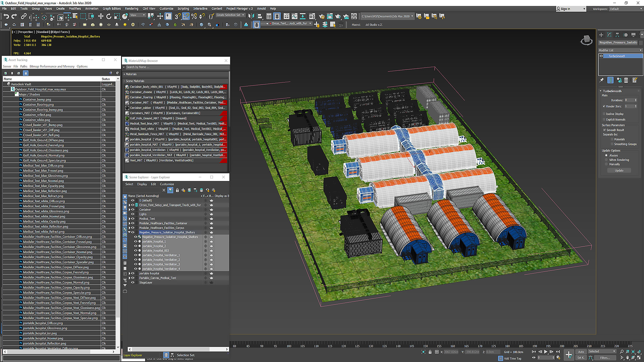Toggle eye icon of StageLayer

pyautogui.click(x=132, y=283)
